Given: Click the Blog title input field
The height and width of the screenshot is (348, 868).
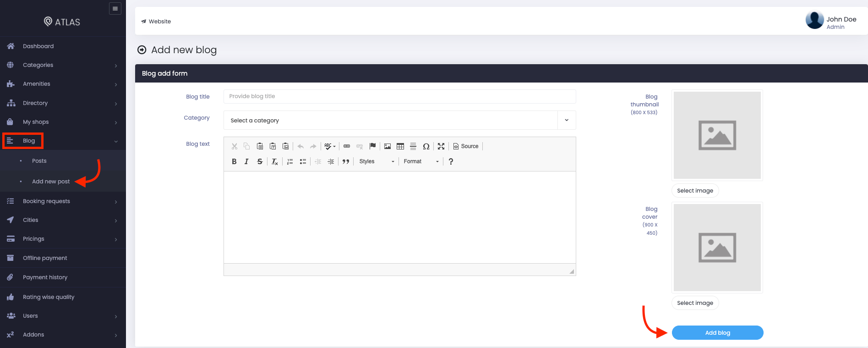Looking at the screenshot, I should (399, 96).
